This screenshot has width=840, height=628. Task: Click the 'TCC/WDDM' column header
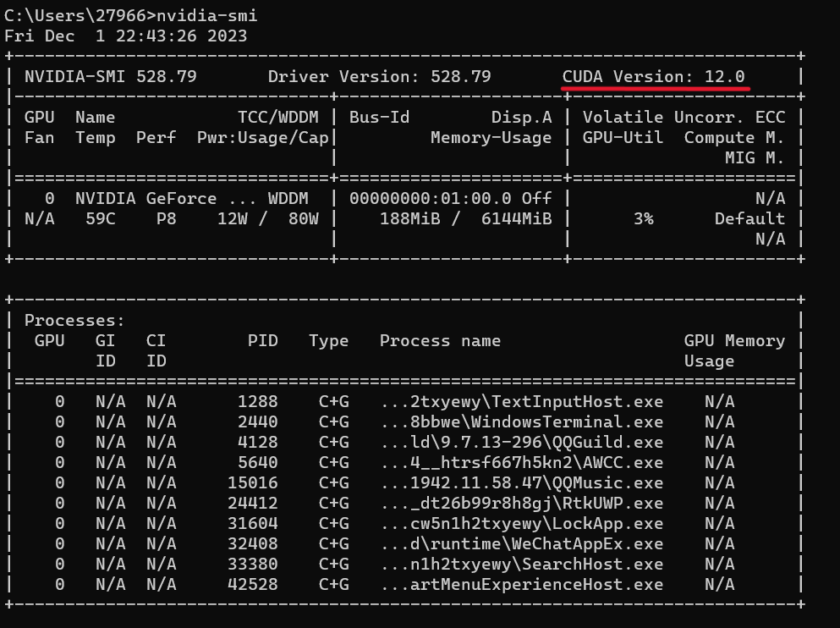278,118
